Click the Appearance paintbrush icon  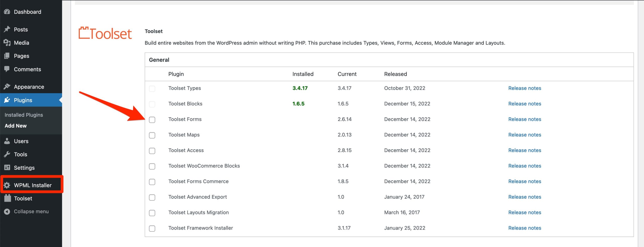(7, 87)
